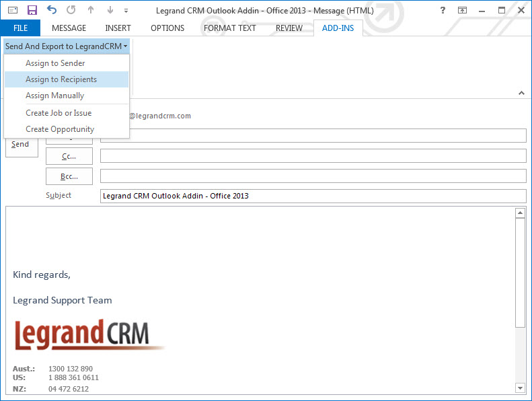Switch to the MESSAGE tab
The height and width of the screenshot is (401, 532).
(69, 28)
